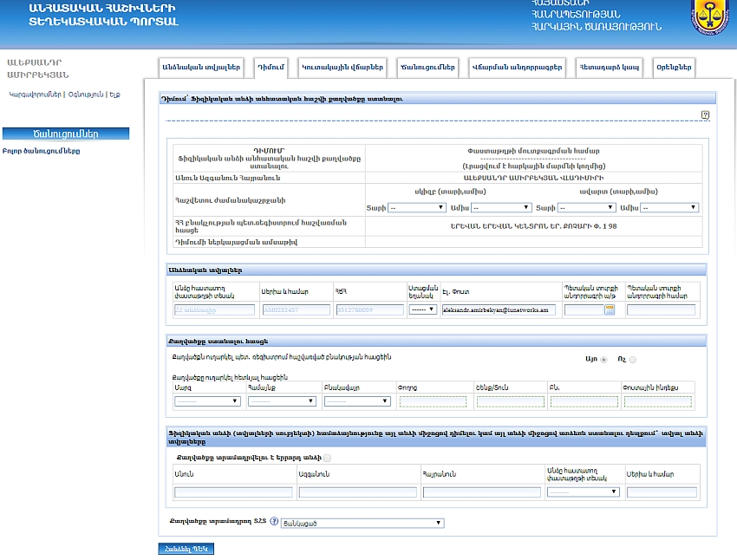Screen dimensions: 737x560
Task: Click the blue question mark beside ՏՀՏ
Action: coord(274,521)
